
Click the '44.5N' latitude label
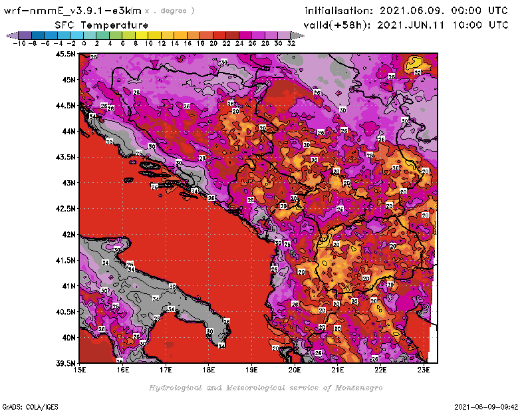pos(66,106)
